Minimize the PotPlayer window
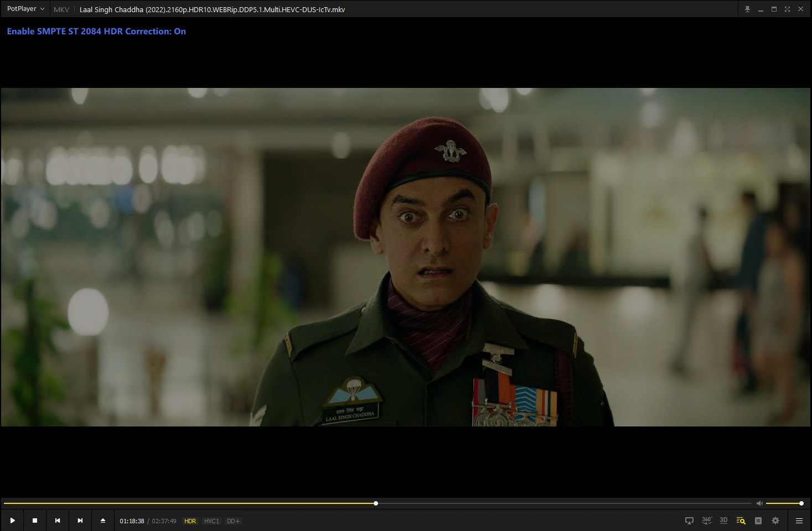 tap(761, 9)
